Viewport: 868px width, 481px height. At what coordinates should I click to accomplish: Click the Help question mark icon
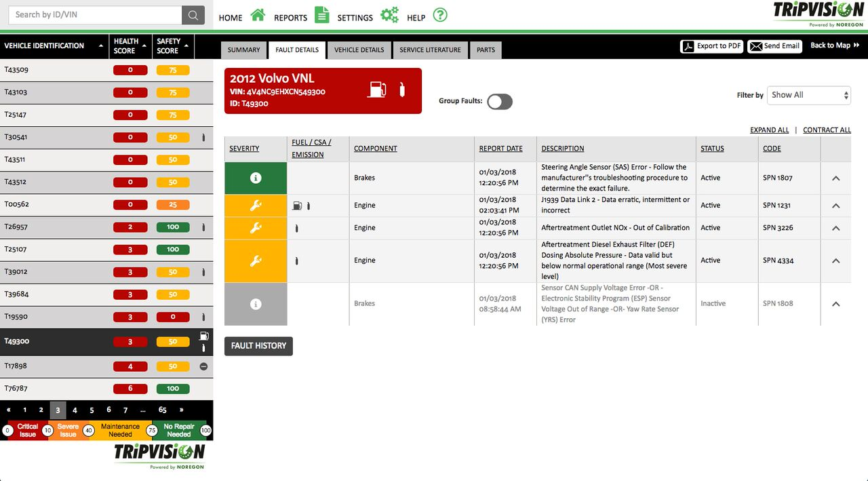click(439, 14)
